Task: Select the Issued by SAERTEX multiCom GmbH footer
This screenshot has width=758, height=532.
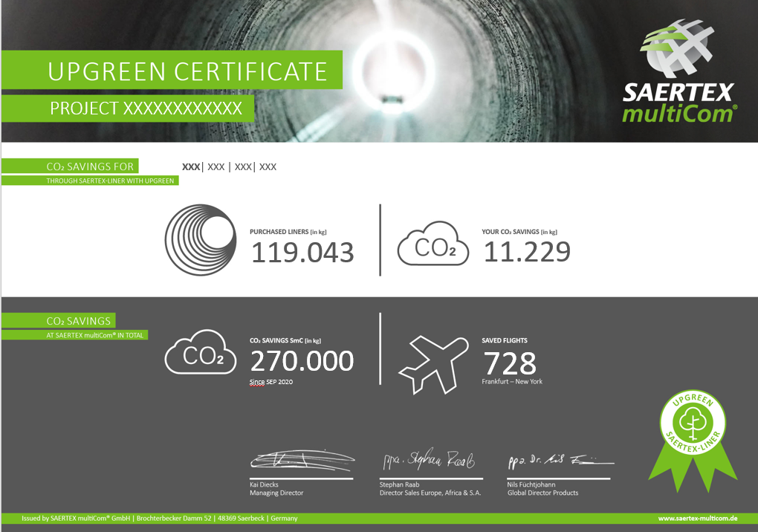Action: click(x=160, y=518)
